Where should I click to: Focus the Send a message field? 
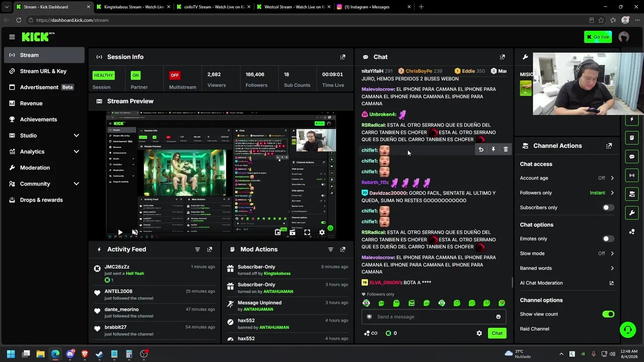click(434, 317)
